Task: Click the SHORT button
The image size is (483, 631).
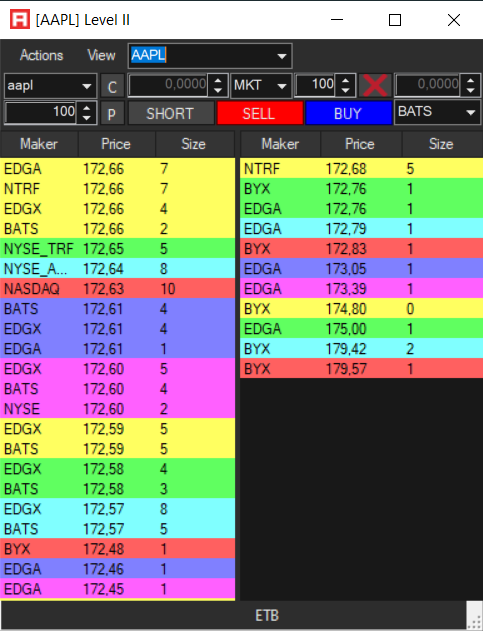Action: [x=171, y=113]
